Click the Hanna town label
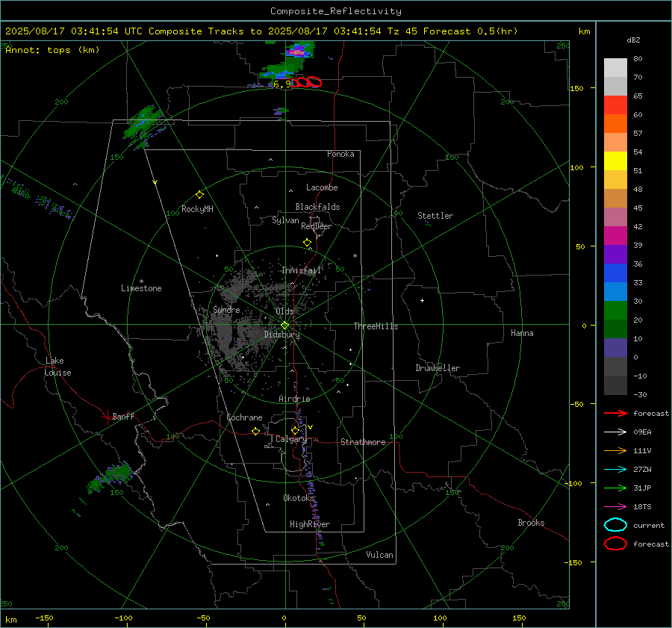This screenshot has height=628, width=672. tap(522, 333)
